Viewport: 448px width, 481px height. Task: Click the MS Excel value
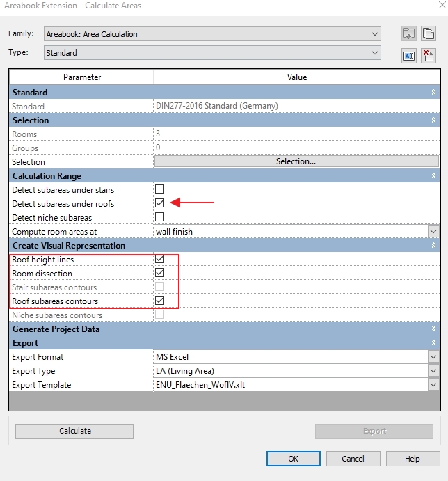tap(172, 357)
